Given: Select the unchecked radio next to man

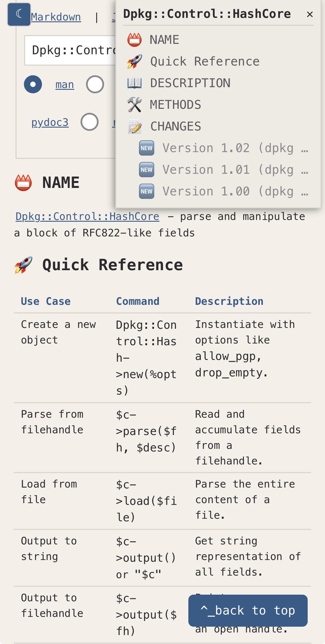Looking at the screenshot, I should pos(95,84).
